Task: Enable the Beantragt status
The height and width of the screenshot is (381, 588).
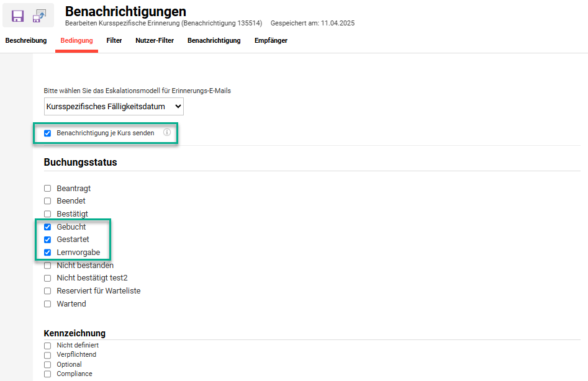Action: click(x=47, y=188)
